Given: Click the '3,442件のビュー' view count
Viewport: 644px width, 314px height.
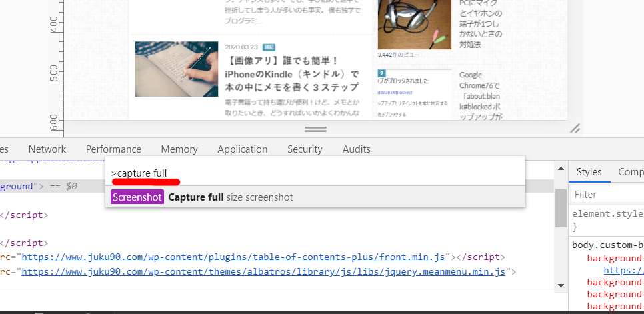Looking at the screenshot, I should (399, 54).
